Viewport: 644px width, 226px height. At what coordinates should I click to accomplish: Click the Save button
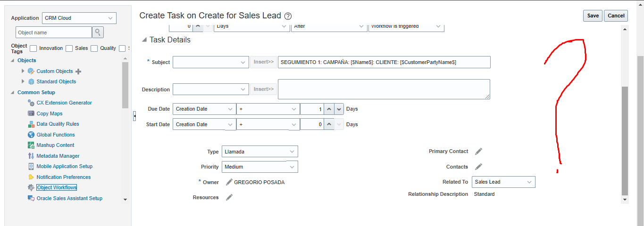point(593,16)
